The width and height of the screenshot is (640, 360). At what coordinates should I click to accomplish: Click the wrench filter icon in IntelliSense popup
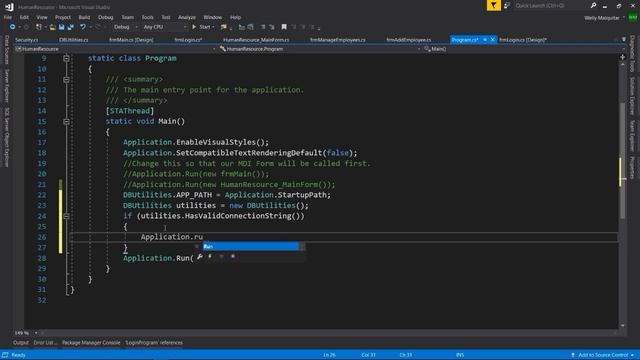pyautogui.click(x=200, y=256)
